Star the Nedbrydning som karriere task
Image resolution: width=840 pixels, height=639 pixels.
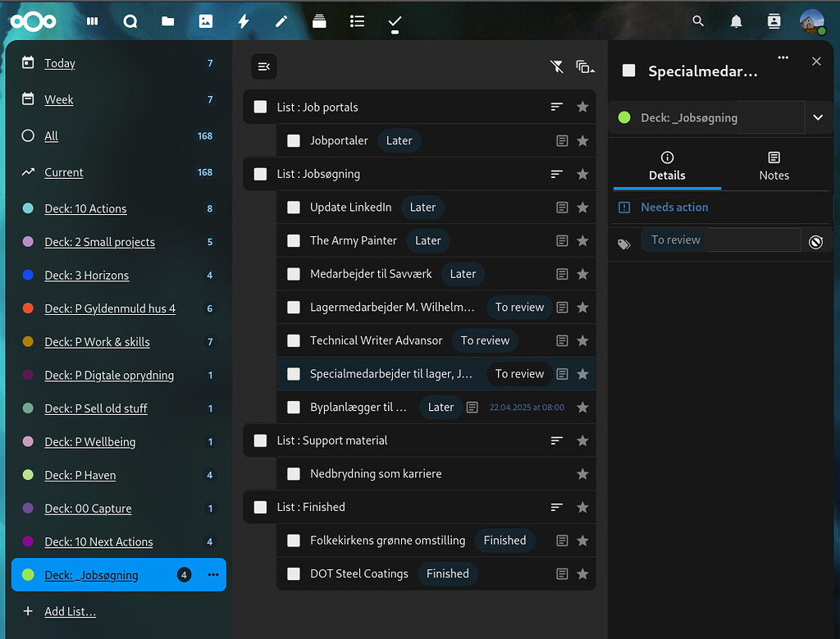click(582, 474)
